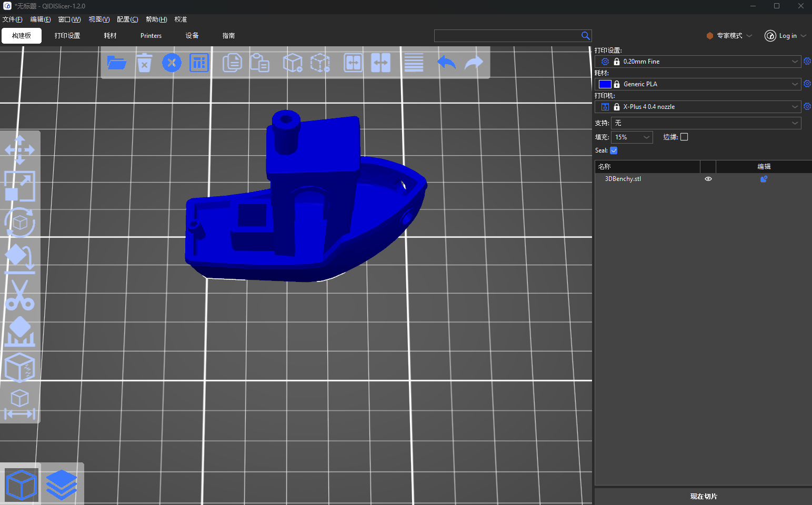Toggle the Seal checkbox
The height and width of the screenshot is (505, 812).
tap(614, 150)
